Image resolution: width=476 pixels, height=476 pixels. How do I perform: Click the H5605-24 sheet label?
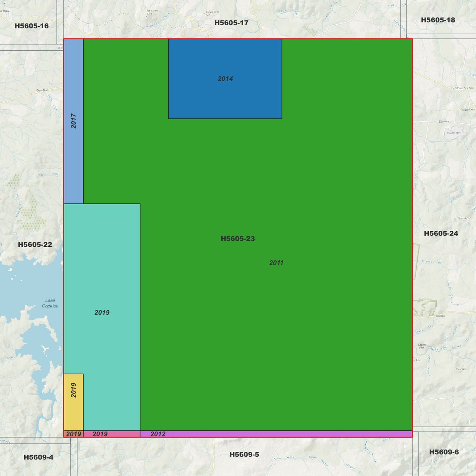pos(441,234)
